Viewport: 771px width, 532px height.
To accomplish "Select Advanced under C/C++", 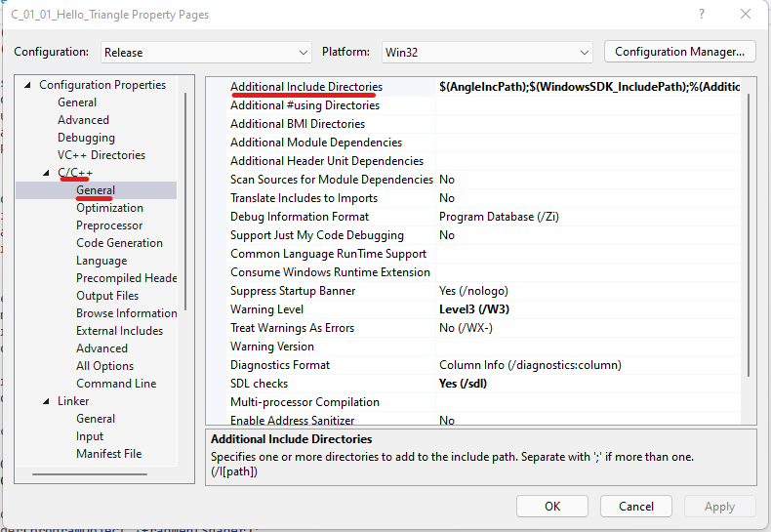I will point(101,348).
